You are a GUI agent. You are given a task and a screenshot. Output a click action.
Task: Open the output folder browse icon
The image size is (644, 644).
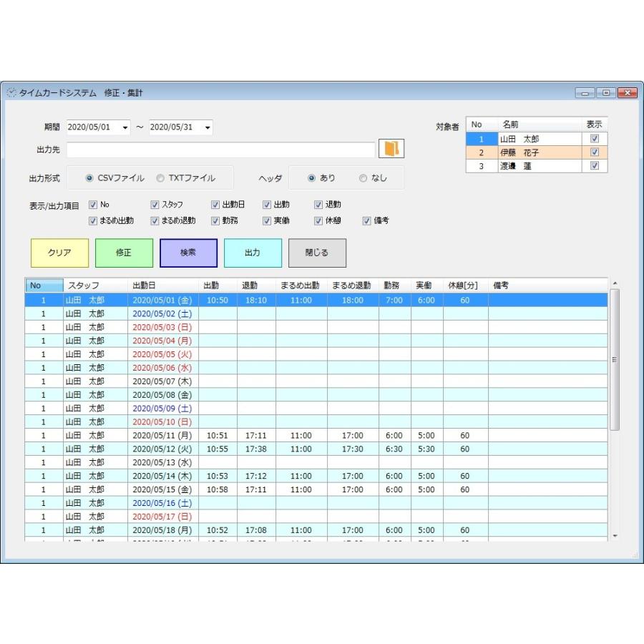pyautogui.click(x=391, y=148)
